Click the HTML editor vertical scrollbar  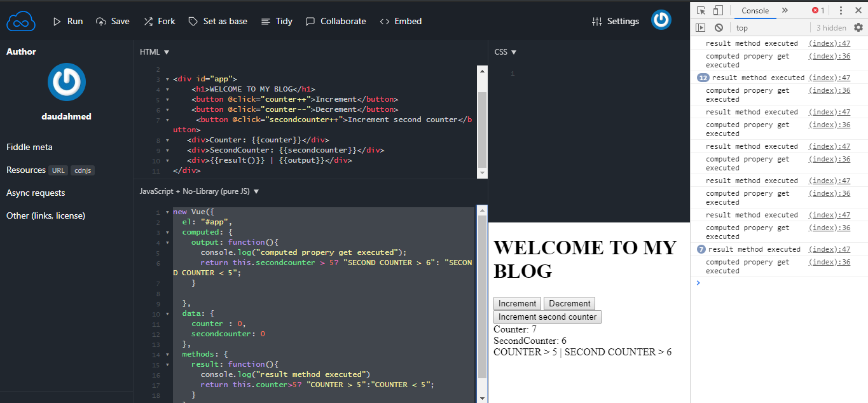pos(482,127)
